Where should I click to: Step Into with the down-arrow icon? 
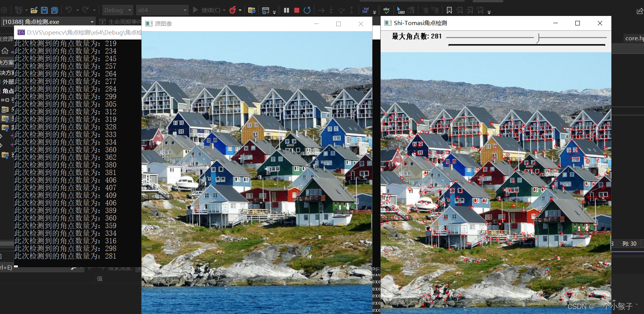pos(331,10)
